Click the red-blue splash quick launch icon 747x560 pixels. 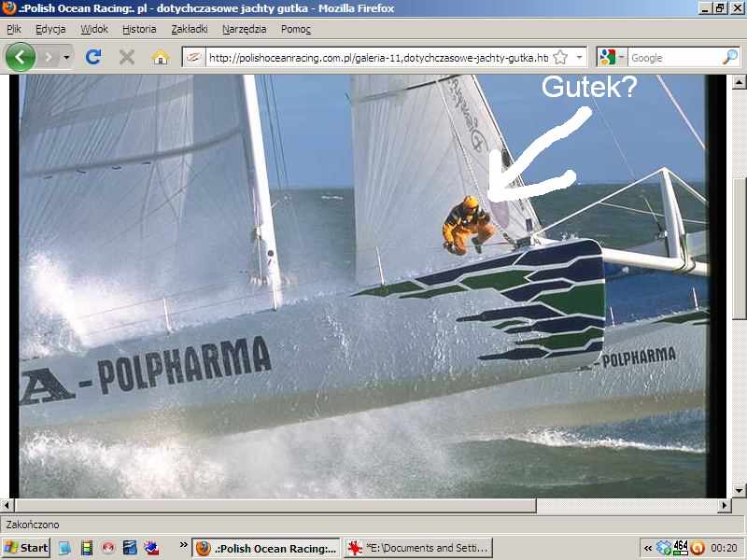[152, 548]
